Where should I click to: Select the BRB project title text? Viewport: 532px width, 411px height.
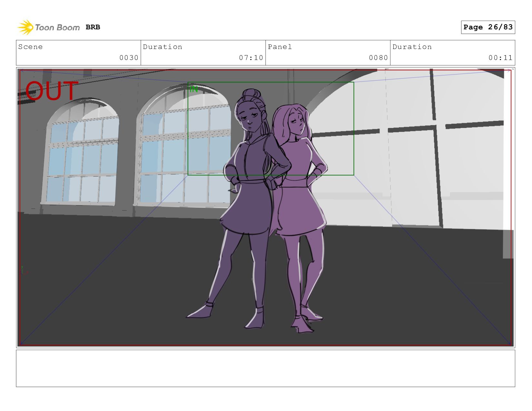coord(93,27)
